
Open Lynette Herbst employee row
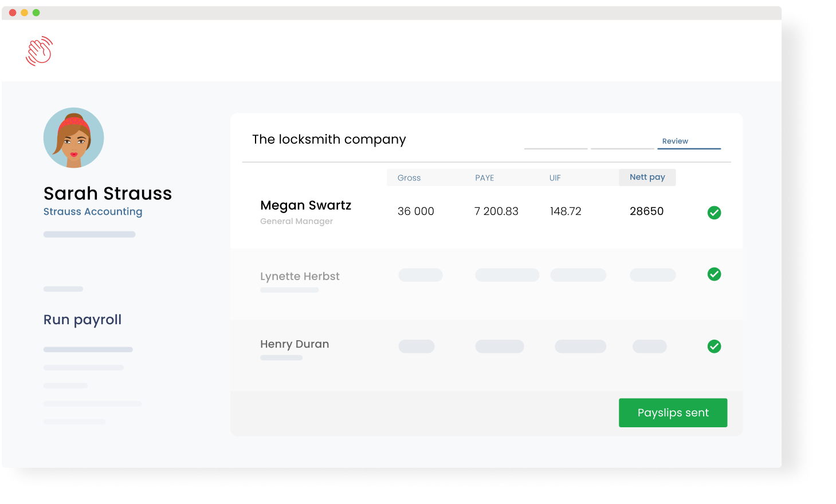[x=486, y=283]
